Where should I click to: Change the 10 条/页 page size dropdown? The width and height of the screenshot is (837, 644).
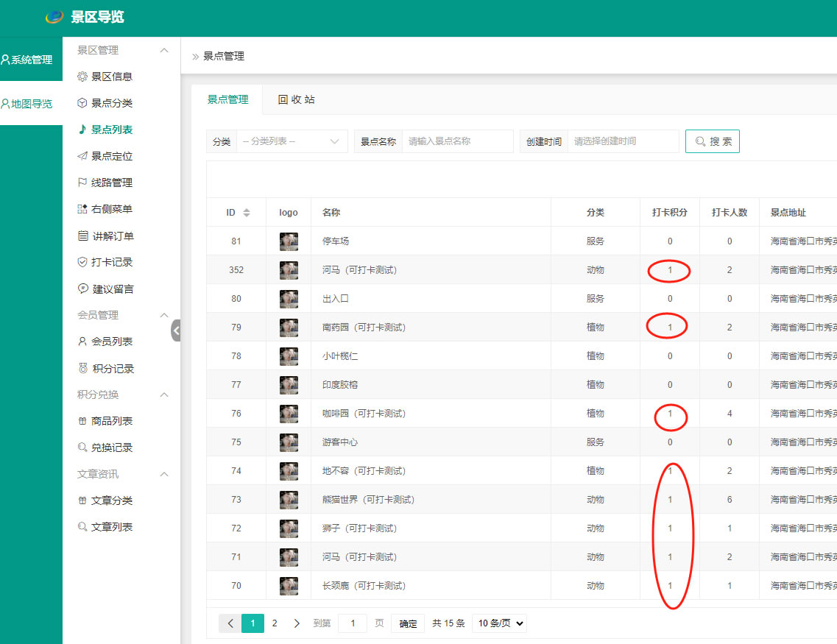click(499, 623)
